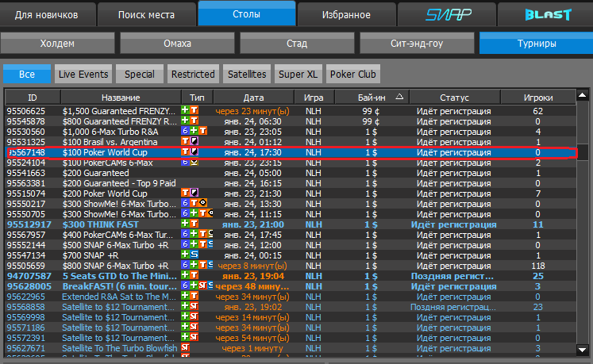The image size is (593, 364).
Task: Select tournament ID 95541663
Action: point(25,173)
